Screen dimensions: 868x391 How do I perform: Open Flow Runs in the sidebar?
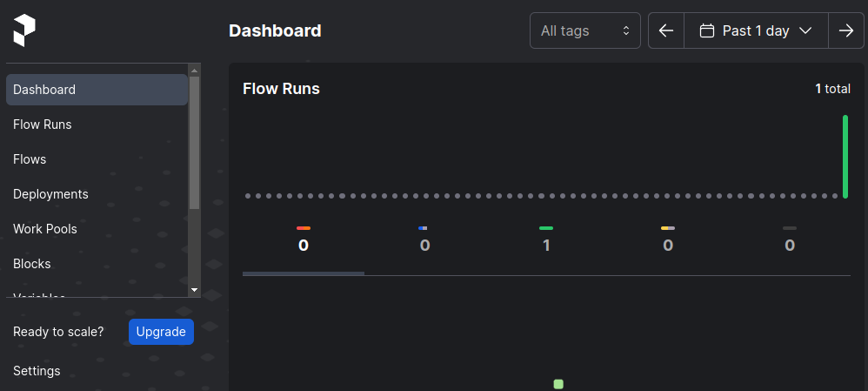pyautogui.click(x=42, y=125)
